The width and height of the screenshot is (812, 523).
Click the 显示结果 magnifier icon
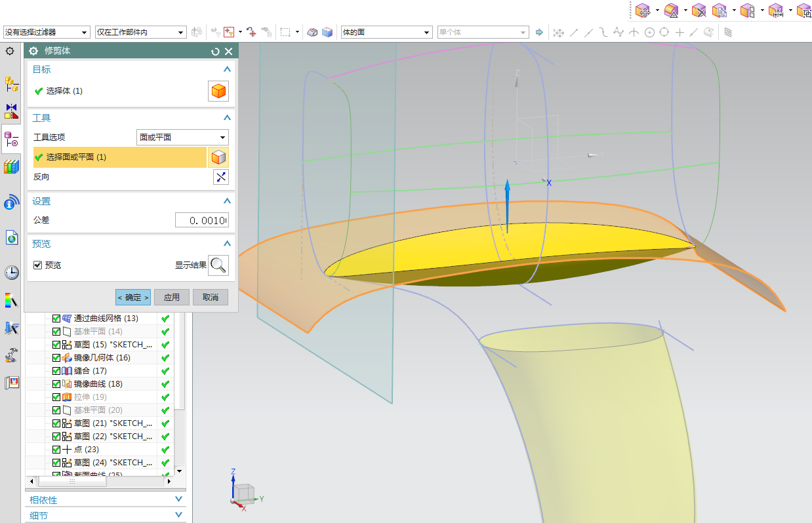pos(218,265)
